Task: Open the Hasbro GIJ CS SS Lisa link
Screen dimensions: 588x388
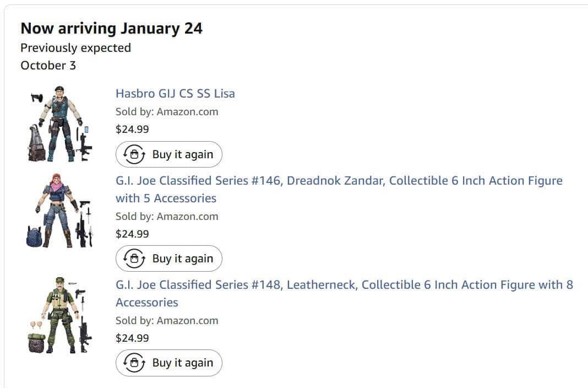Action: (x=175, y=93)
